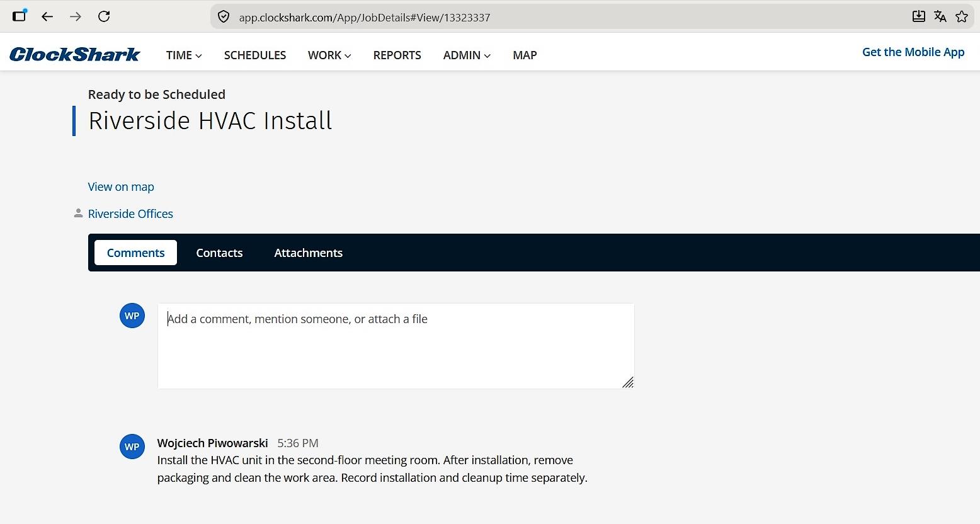Screen dimensions: 980x524
Task: Switch to the Contacts tab
Action: point(219,253)
